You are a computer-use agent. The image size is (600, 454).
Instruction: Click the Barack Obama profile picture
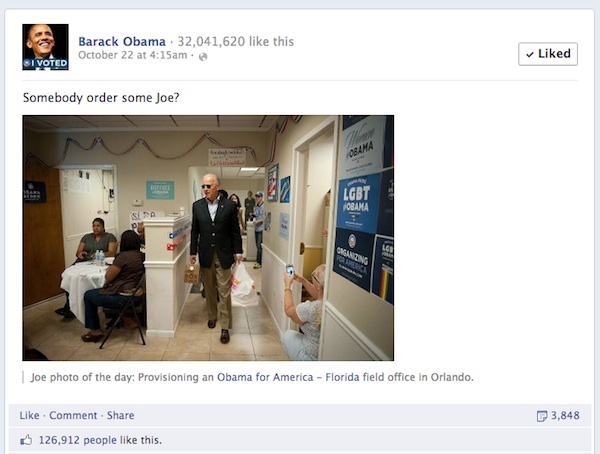(46, 47)
